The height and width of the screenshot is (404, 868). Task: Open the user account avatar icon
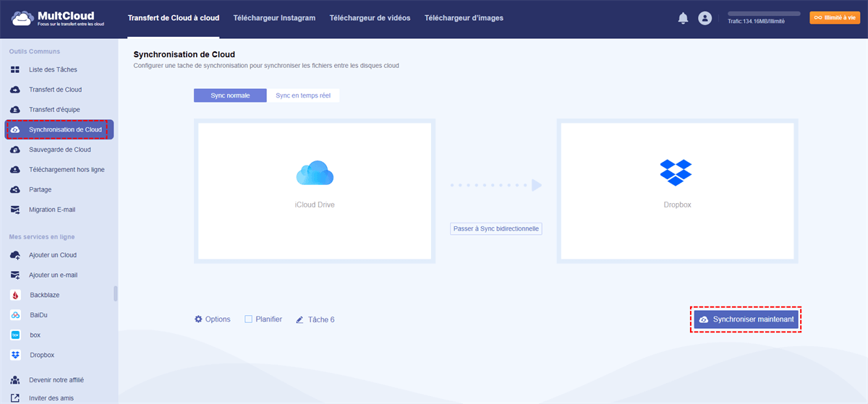pos(705,18)
